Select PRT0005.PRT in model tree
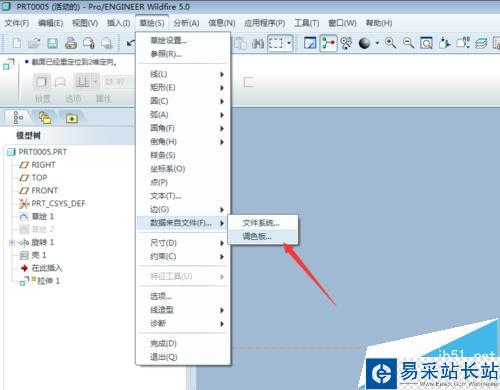 (x=42, y=152)
